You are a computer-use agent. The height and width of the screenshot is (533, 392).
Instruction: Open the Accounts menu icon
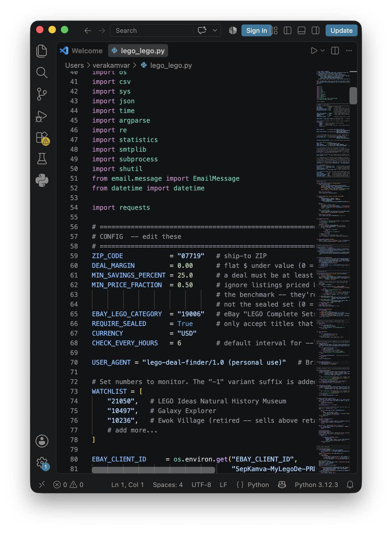(42, 441)
